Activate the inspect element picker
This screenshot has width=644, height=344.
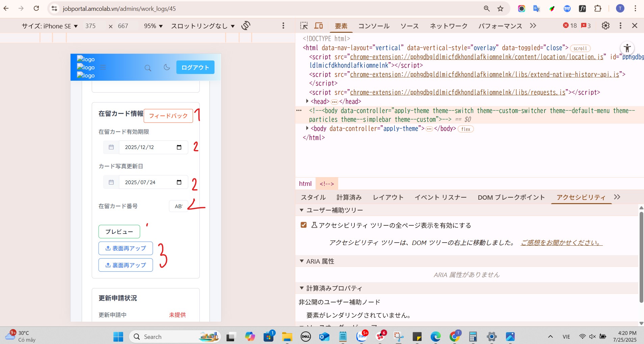304,26
